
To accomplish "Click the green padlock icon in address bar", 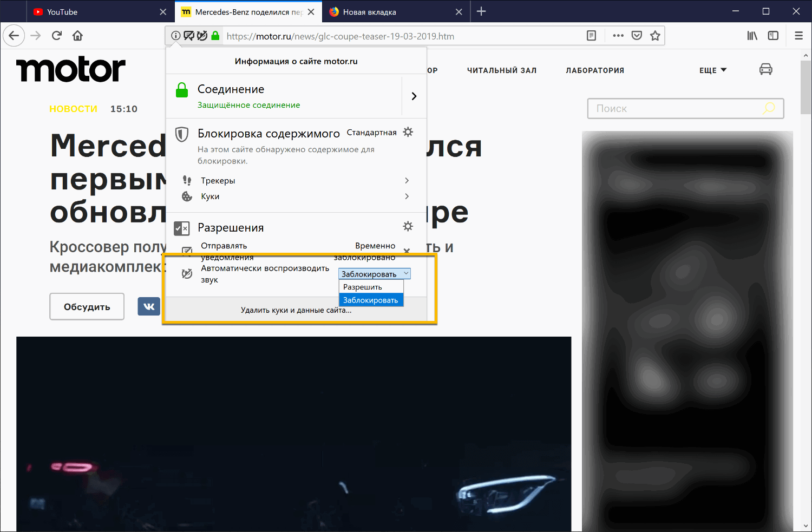I will (215, 36).
